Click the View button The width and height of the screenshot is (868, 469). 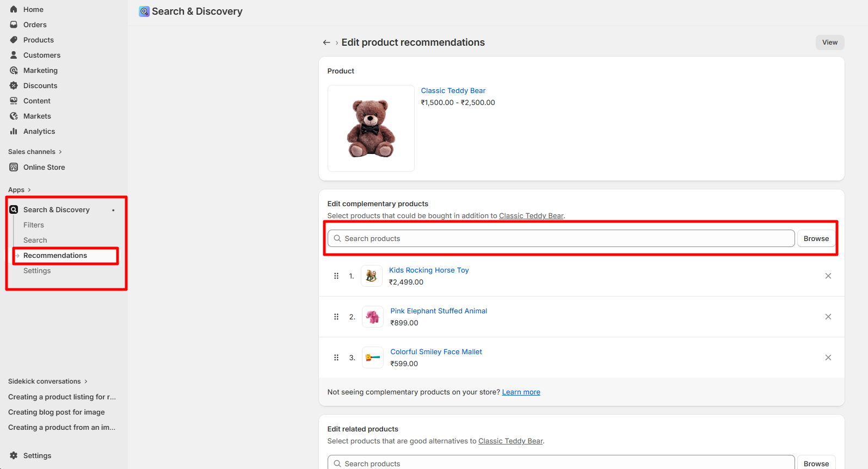point(830,42)
